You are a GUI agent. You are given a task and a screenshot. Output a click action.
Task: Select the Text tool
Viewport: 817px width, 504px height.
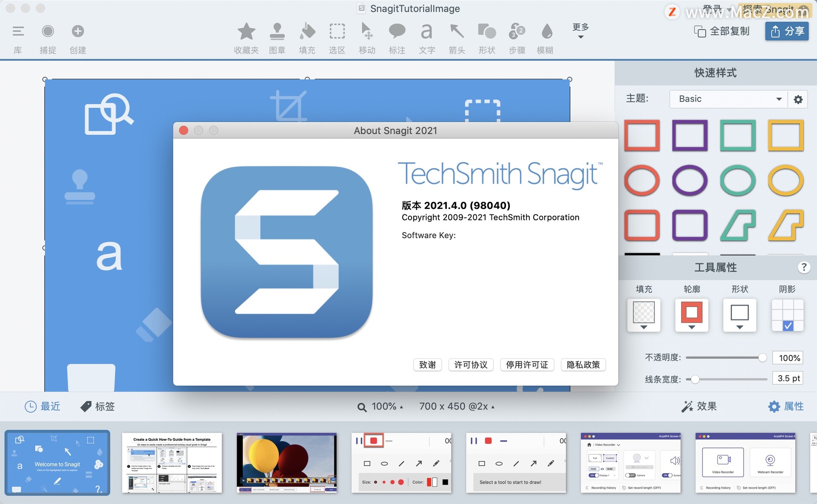(426, 31)
